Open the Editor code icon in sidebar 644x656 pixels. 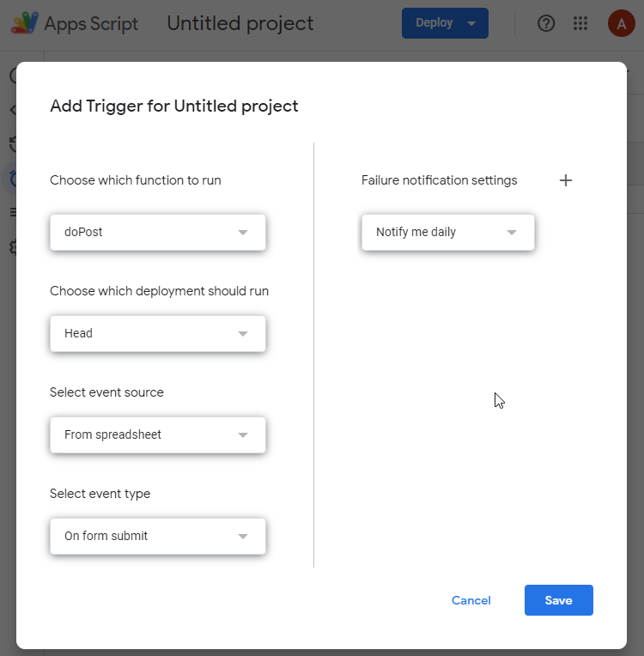coord(13,110)
